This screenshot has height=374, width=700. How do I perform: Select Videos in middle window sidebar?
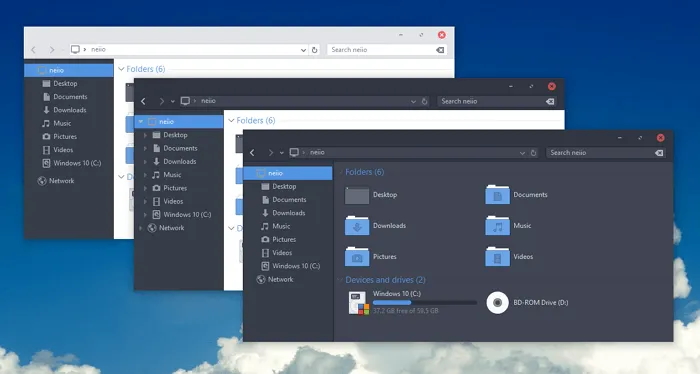(x=168, y=201)
